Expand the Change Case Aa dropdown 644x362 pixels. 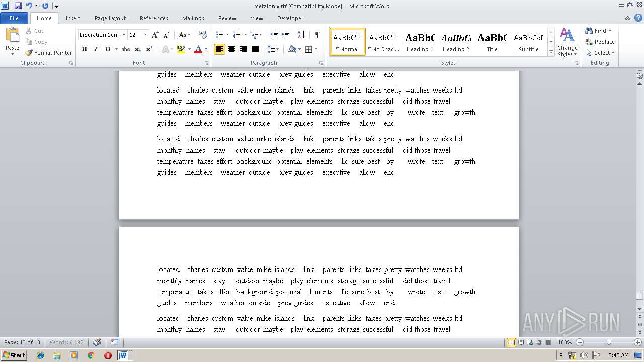184,35
